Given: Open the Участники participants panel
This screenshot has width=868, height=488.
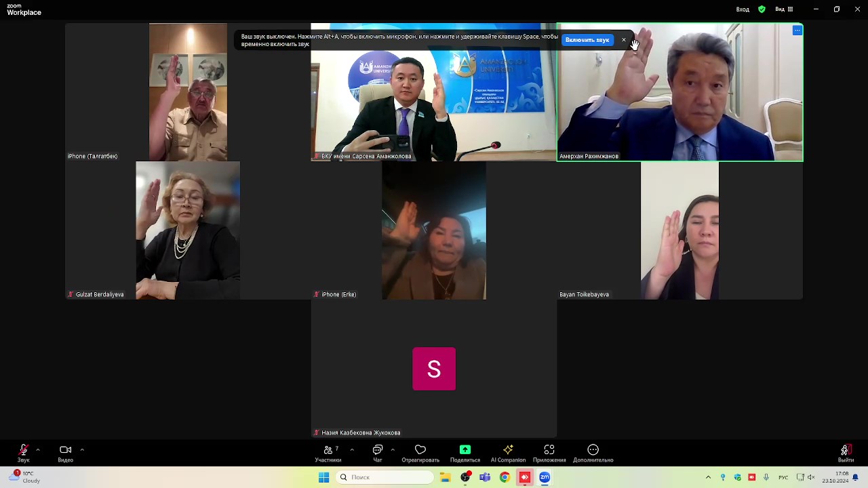Looking at the screenshot, I should coord(328,450).
